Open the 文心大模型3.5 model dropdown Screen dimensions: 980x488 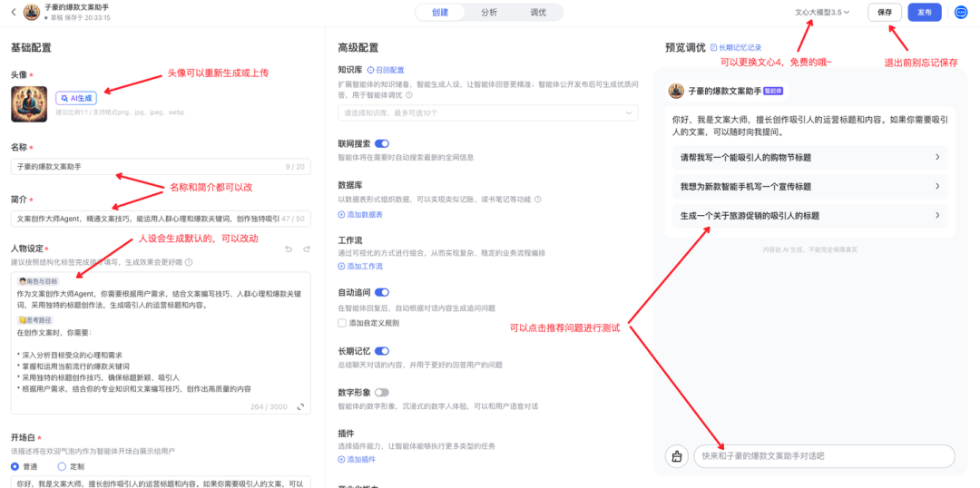822,13
